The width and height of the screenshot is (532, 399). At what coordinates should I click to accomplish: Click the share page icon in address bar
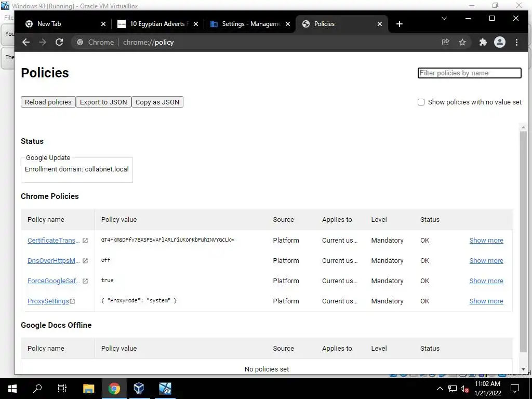tap(445, 42)
